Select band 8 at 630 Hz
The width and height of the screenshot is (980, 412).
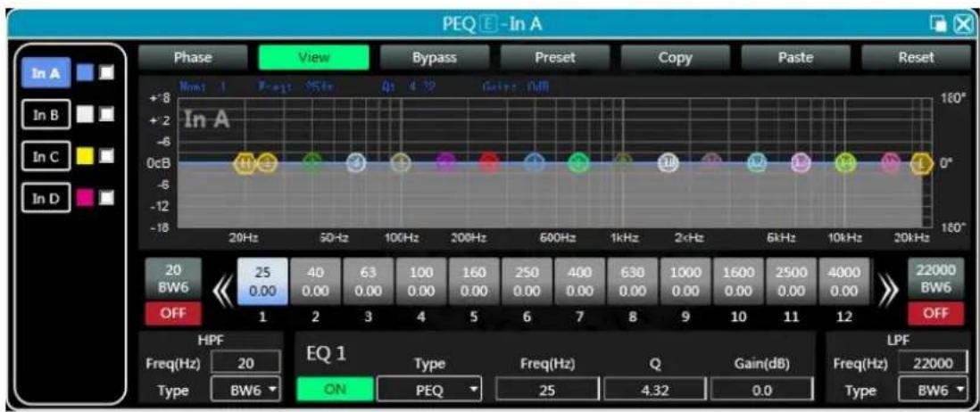coord(633,282)
